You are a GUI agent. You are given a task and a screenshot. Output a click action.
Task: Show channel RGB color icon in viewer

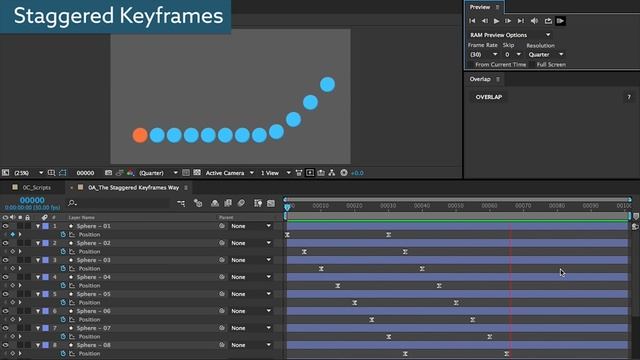click(130, 173)
